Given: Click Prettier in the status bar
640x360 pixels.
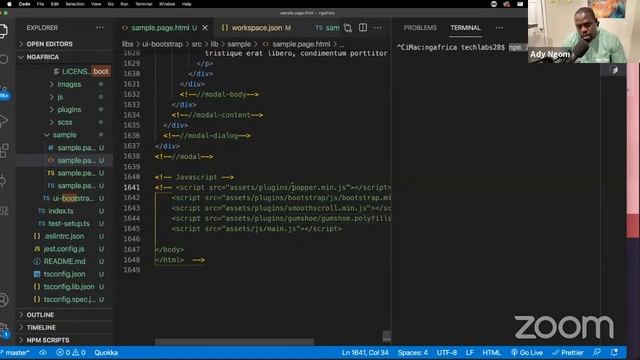Looking at the screenshot, I should tap(568, 353).
